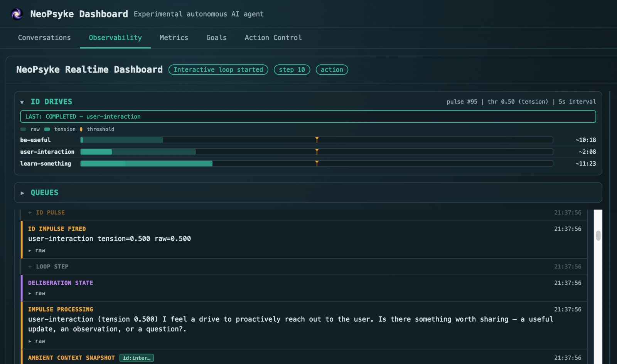
Task: Click the NeoPsyke spiral logo icon
Action: 16,14
